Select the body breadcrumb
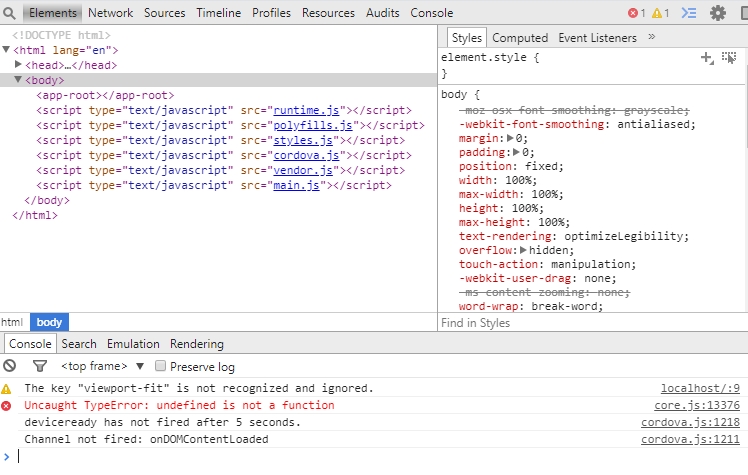 [x=49, y=322]
